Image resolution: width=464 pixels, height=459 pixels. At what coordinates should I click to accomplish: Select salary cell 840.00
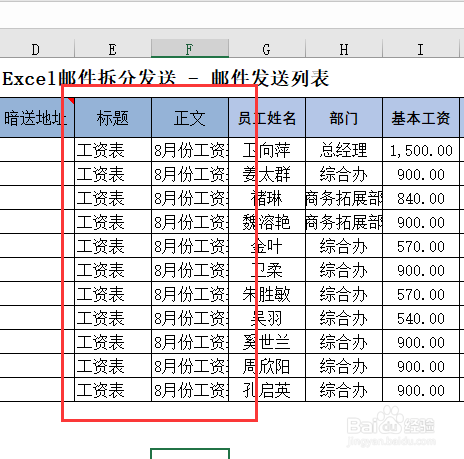[x=421, y=198]
